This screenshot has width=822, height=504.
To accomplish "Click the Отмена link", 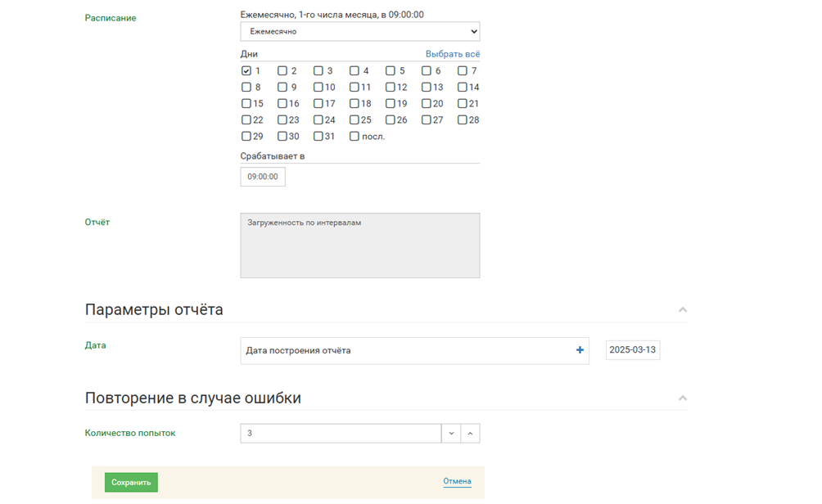I will (x=457, y=481).
